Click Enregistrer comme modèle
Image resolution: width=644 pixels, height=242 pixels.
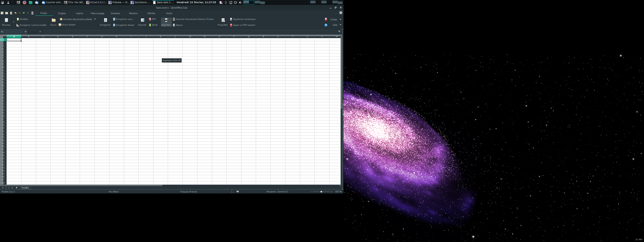point(31,25)
